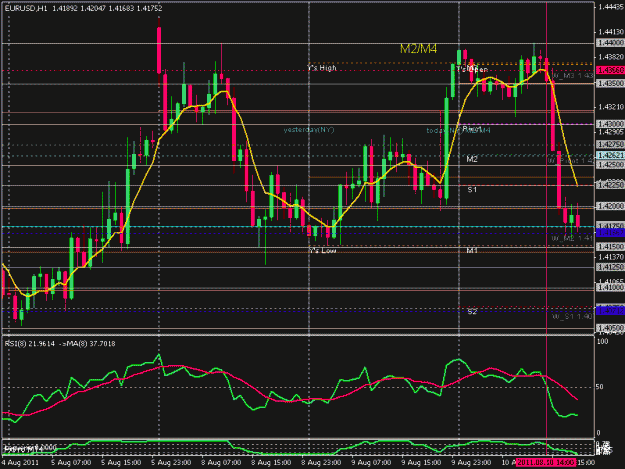
Task: Click the red 1.43560 price tag
Action: pyautogui.click(x=610, y=70)
